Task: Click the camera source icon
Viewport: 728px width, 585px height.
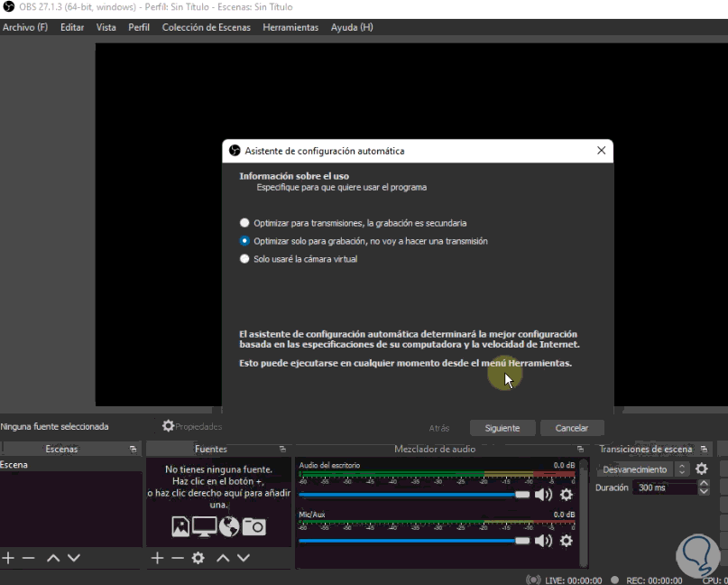Action: point(254,526)
